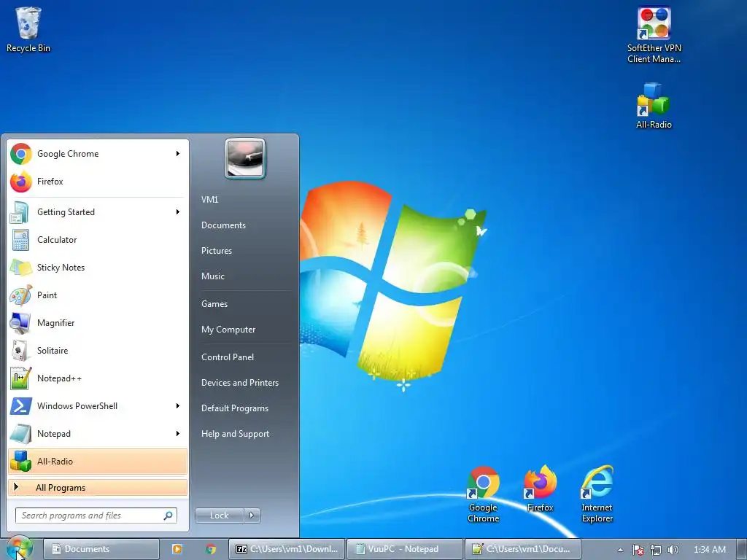Switch to 7-Zip Downloads taskbar window
The width and height of the screenshot is (747, 560).
coord(287,549)
